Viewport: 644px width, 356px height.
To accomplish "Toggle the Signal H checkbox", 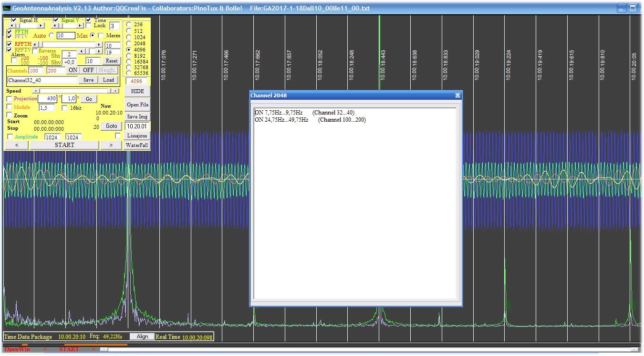I will click(x=14, y=20).
